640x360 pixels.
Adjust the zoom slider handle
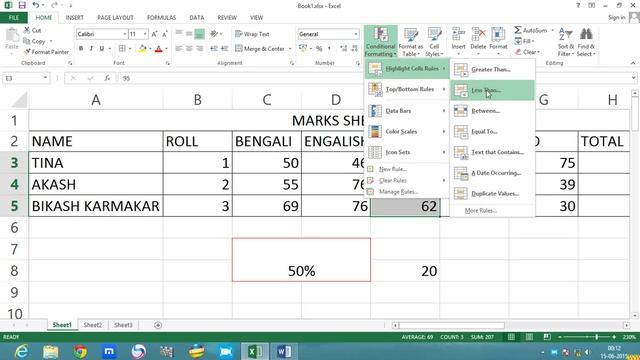[x=596, y=337]
